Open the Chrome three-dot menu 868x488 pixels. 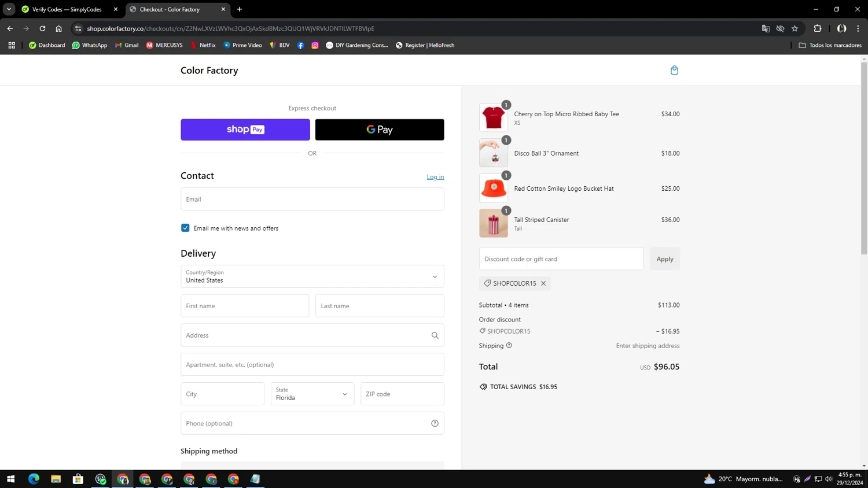858,28
